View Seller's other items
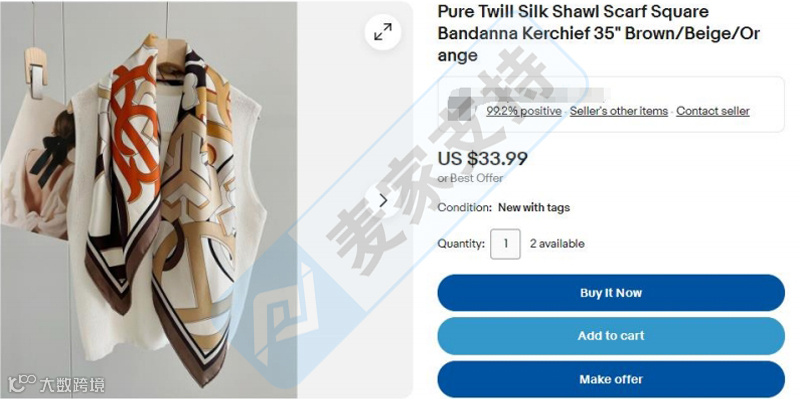Screen dimensions: 800x400 pos(618,111)
